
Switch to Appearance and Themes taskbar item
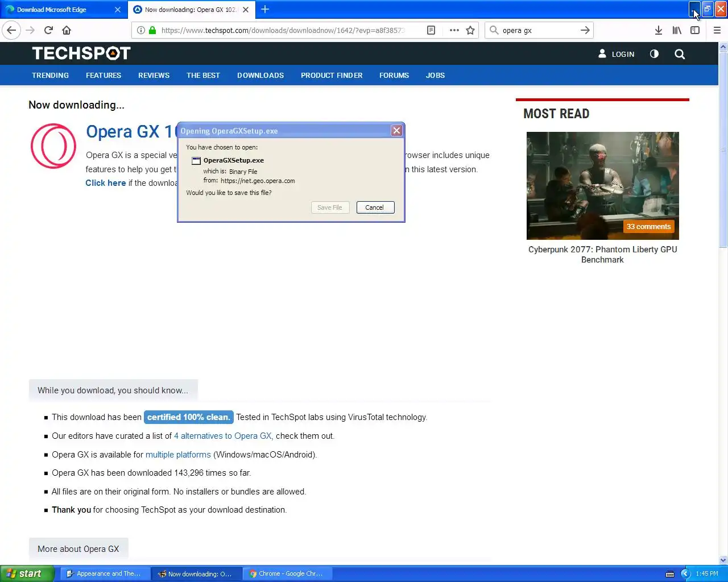[106, 573]
